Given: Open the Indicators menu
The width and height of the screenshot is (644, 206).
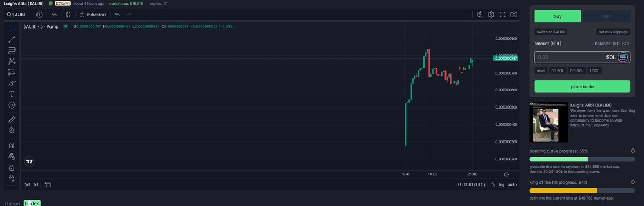Looking at the screenshot, I should point(93,15).
